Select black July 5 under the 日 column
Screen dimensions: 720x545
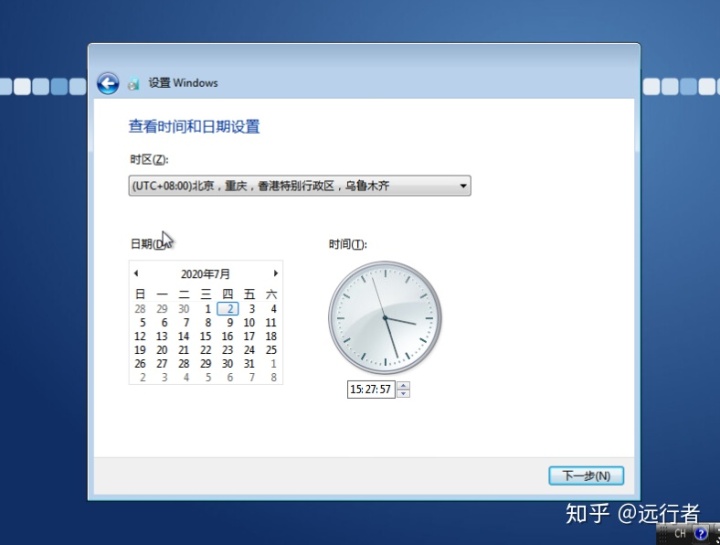click(142, 323)
